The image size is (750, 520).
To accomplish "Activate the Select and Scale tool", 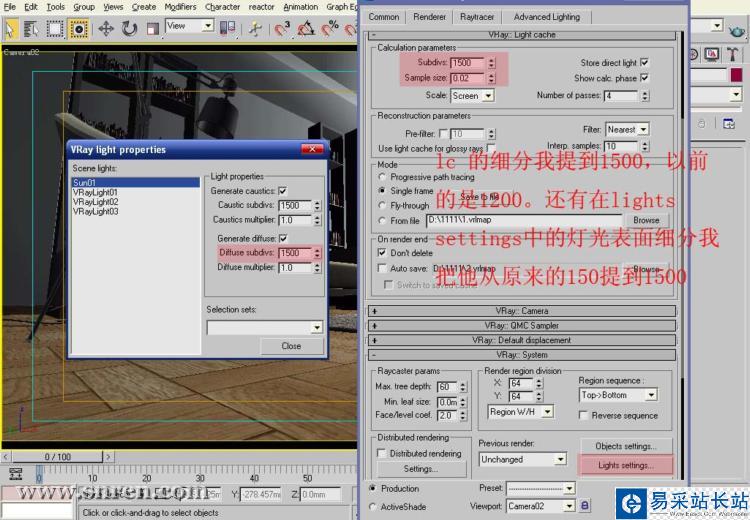I will pyautogui.click(x=153, y=29).
